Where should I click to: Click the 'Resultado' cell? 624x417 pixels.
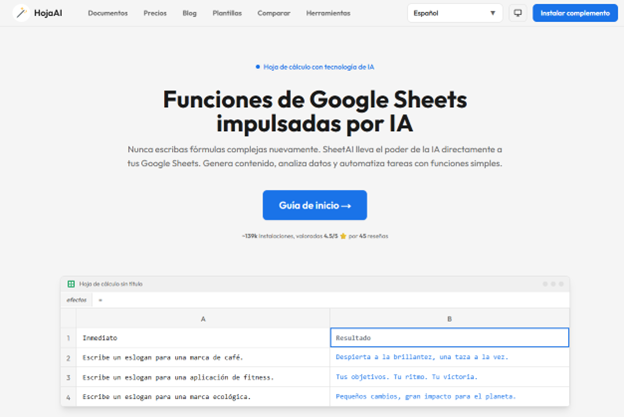coord(449,337)
